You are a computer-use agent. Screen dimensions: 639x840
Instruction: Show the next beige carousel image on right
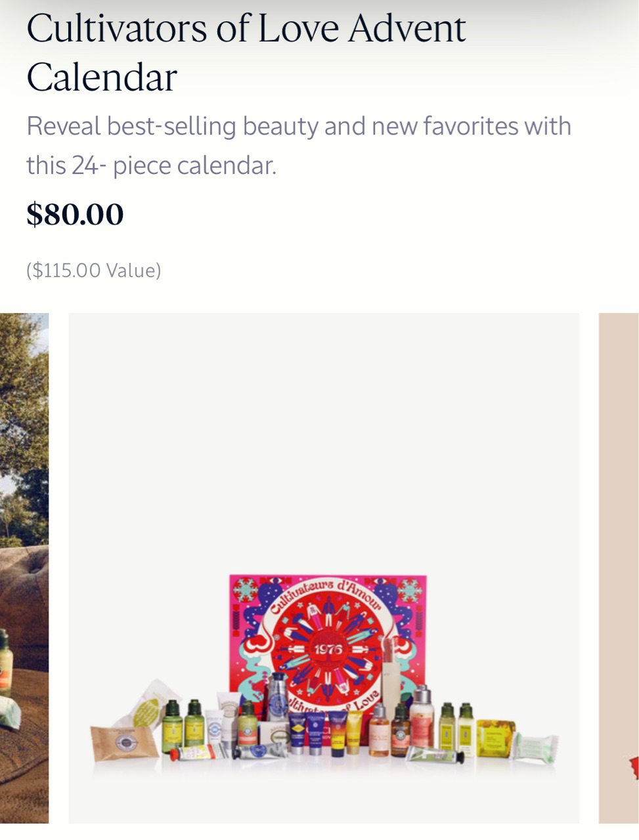(619, 568)
